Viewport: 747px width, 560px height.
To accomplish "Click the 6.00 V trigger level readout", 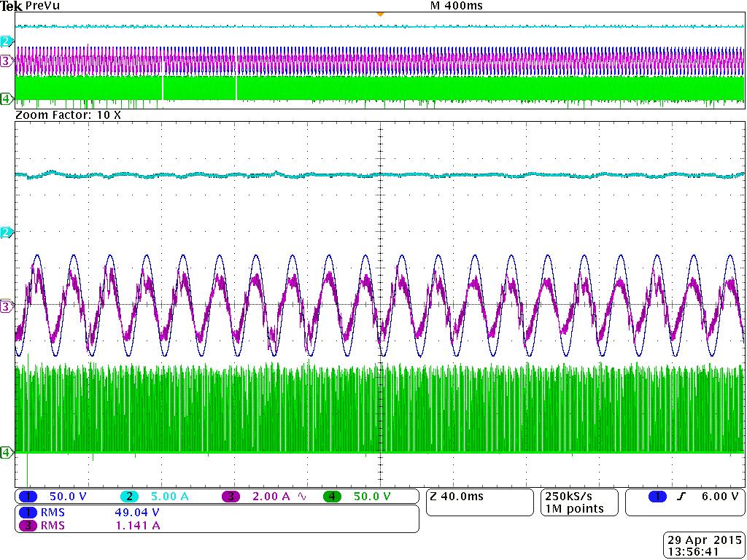I will click(719, 497).
